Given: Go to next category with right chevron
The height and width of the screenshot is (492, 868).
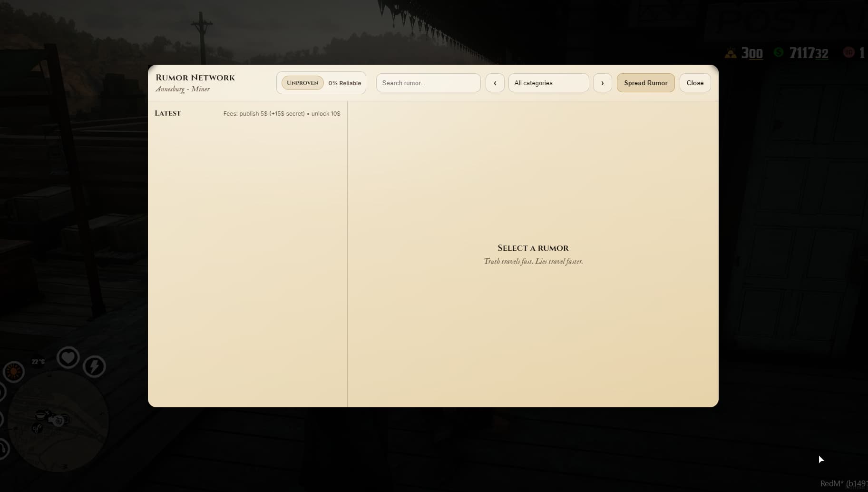Looking at the screenshot, I should (602, 83).
